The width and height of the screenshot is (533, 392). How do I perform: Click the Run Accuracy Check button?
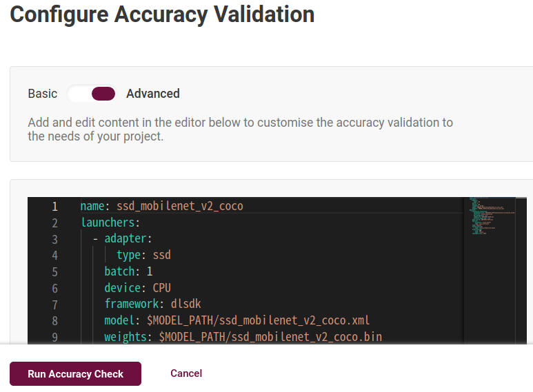tap(75, 374)
